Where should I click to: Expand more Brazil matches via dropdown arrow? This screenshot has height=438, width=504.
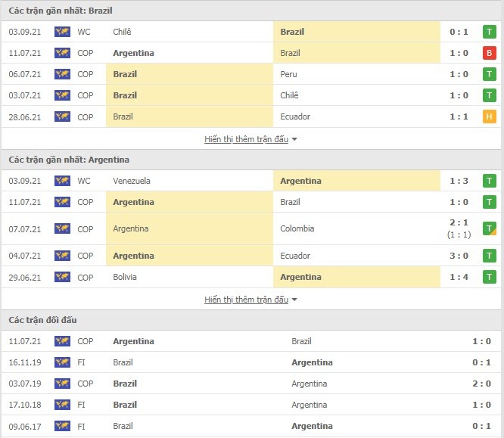pyautogui.click(x=294, y=139)
